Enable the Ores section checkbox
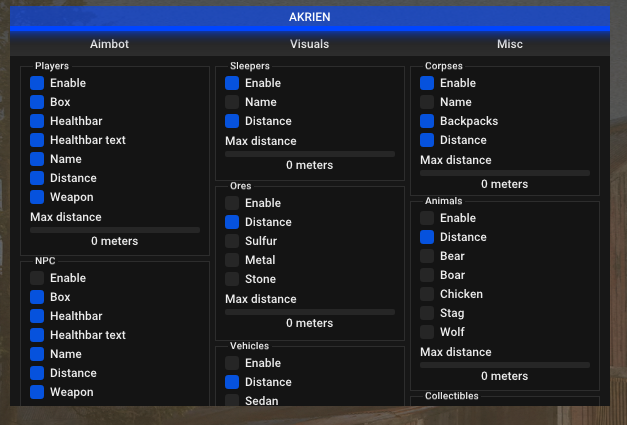 click(232, 203)
